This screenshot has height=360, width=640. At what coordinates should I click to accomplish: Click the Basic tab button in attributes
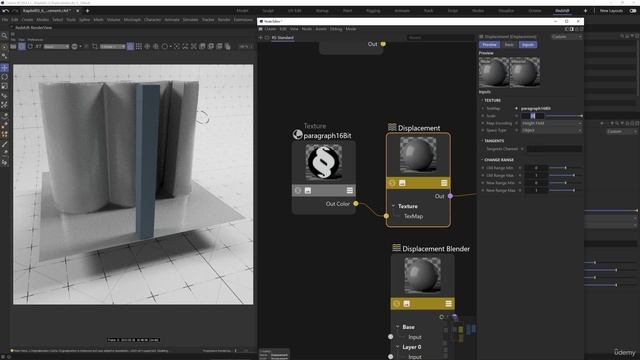(x=509, y=44)
